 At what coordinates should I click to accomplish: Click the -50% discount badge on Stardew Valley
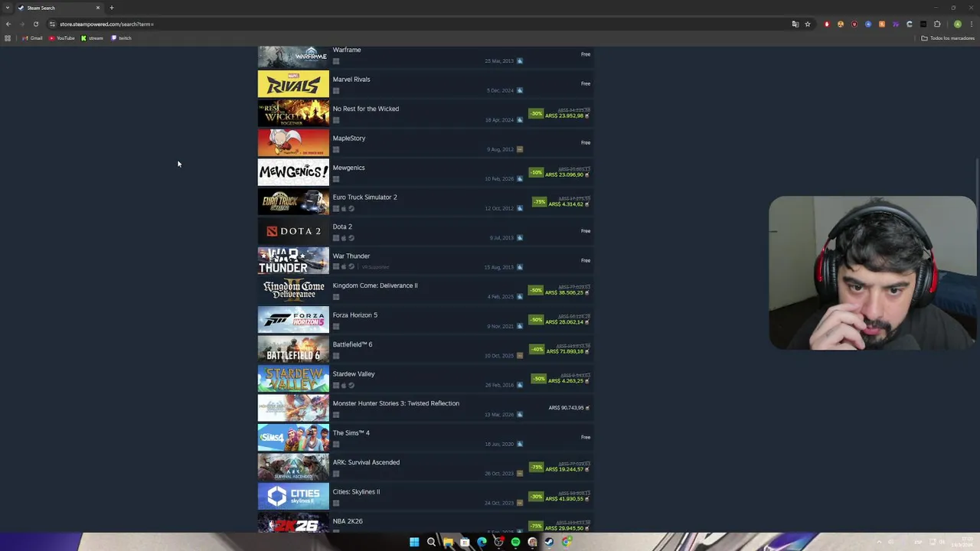coord(539,379)
